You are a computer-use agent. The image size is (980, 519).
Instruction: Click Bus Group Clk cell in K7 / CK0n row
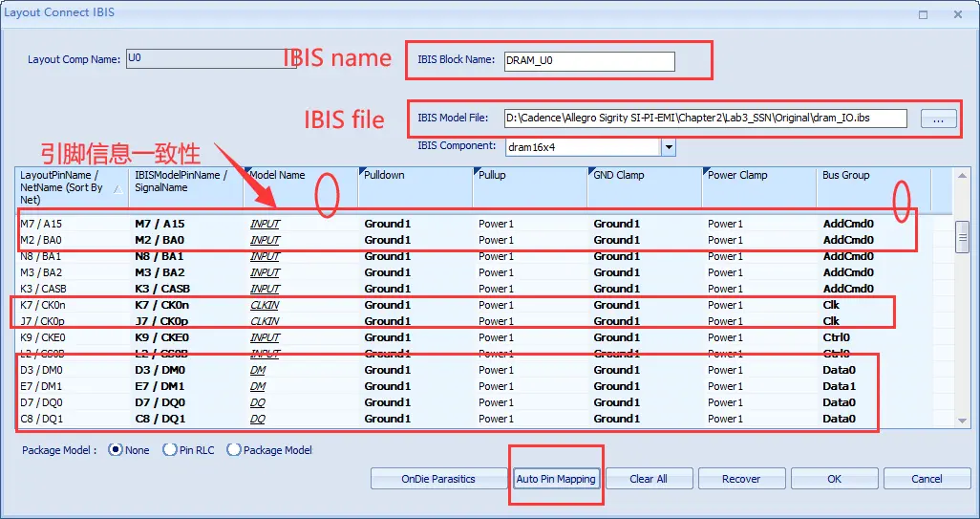pos(874,305)
